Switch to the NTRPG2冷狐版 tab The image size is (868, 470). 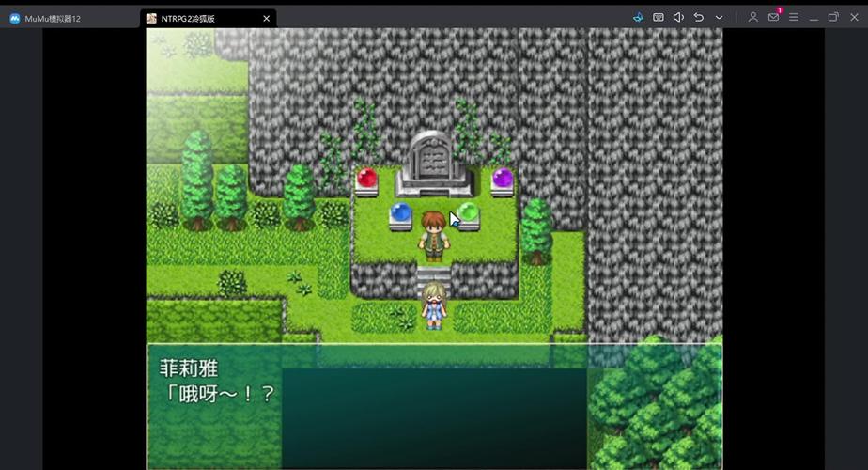point(209,18)
